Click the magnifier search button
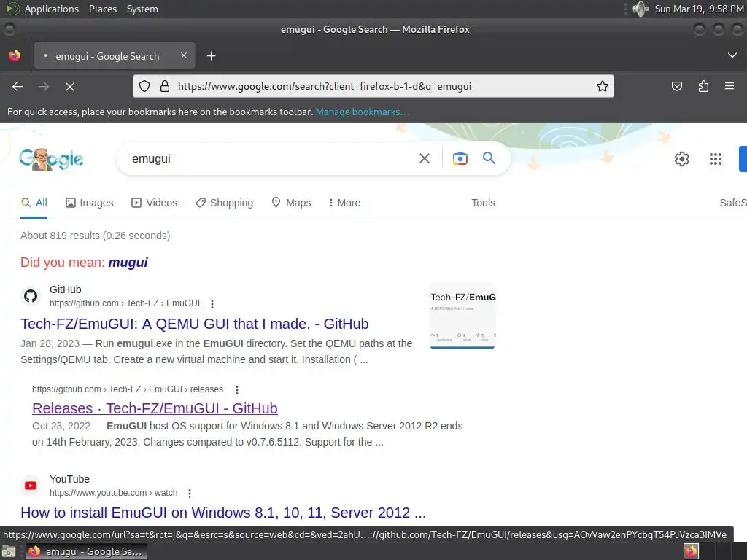 point(489,158)
